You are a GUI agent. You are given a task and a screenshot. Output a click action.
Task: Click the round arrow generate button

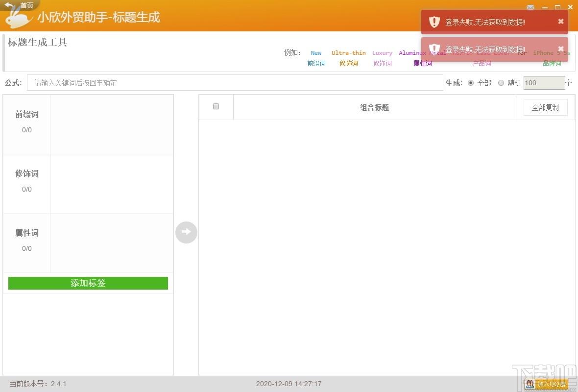(186, 232)
